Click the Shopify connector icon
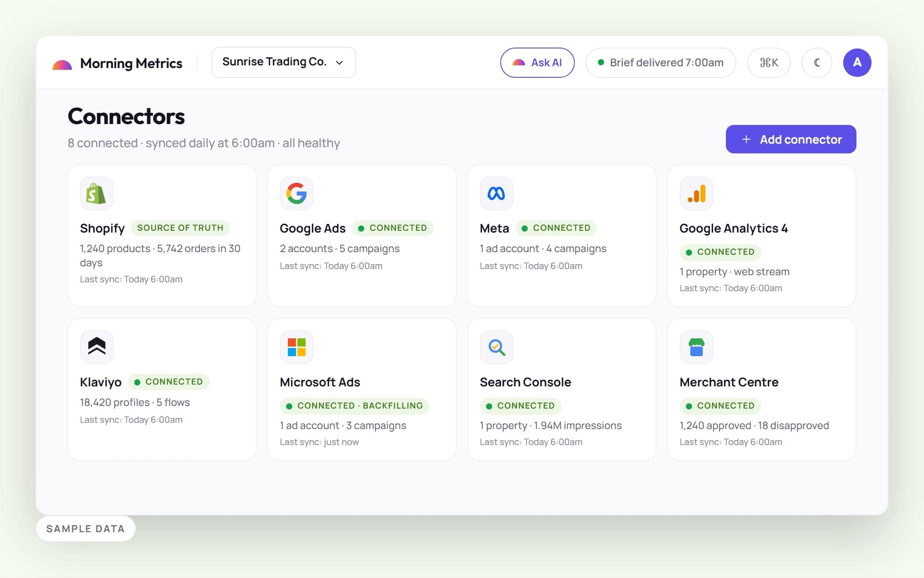This screenshot has width=924, height=578. pos(96,193)
